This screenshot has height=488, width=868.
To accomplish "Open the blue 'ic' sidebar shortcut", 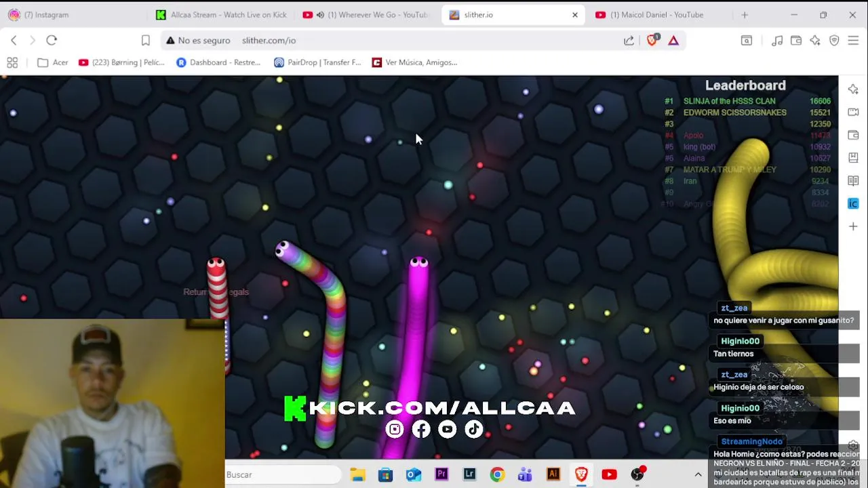I will [x=853, y=203].
